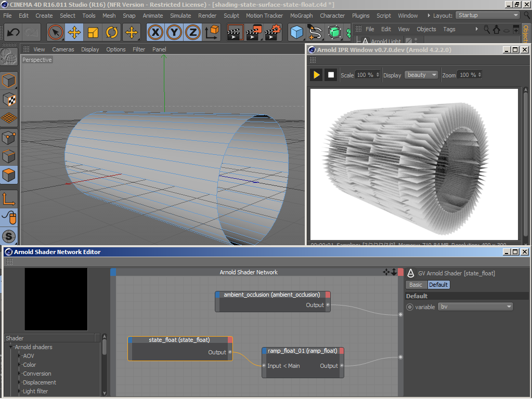Viewport: 532px width, 399px height.
Task: Add a Cube primitive object
Action: pyautogui.click(x=297, y=33)
